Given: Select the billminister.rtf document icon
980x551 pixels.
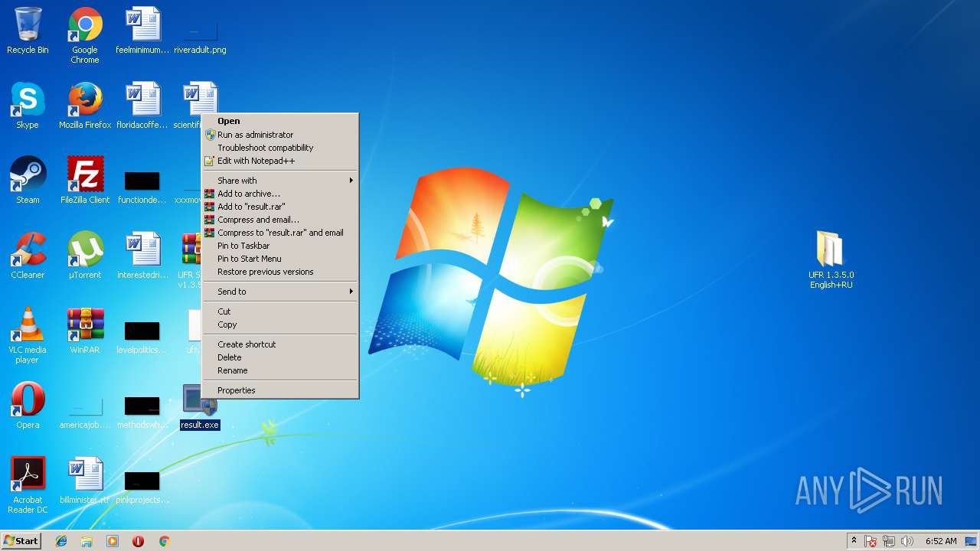Looking at the screenshot, I should pyautogui.click(x=85, y=481).
